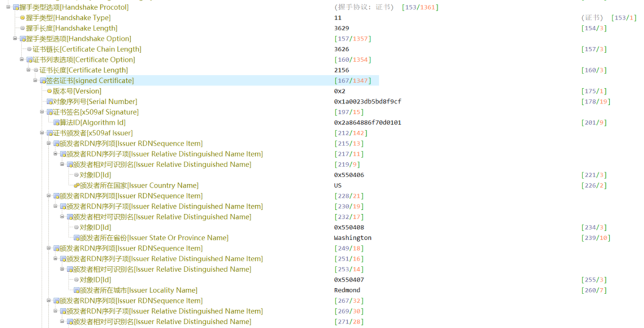Click the offset [260/7]
Screen dimensions: 644x328
[594, 290]
